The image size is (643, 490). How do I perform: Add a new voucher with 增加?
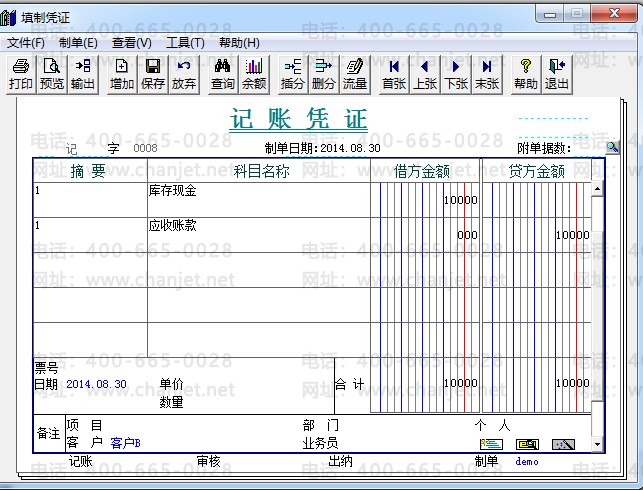point(122,74)
